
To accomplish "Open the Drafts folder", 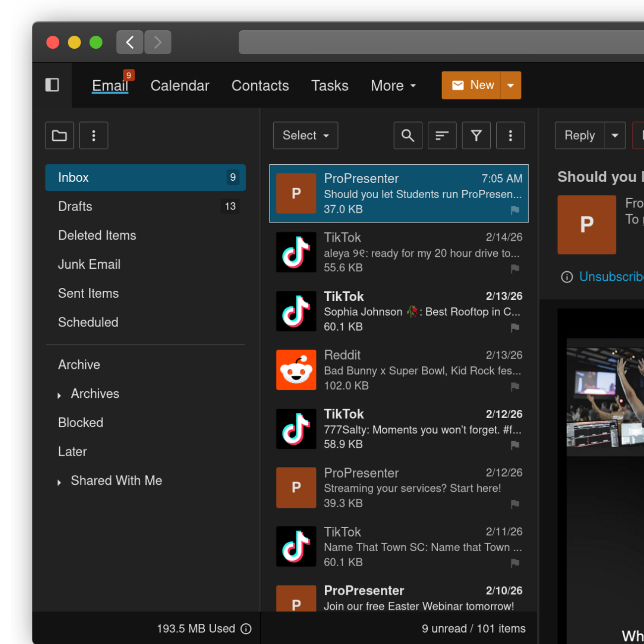I will [x=75, y=207].
